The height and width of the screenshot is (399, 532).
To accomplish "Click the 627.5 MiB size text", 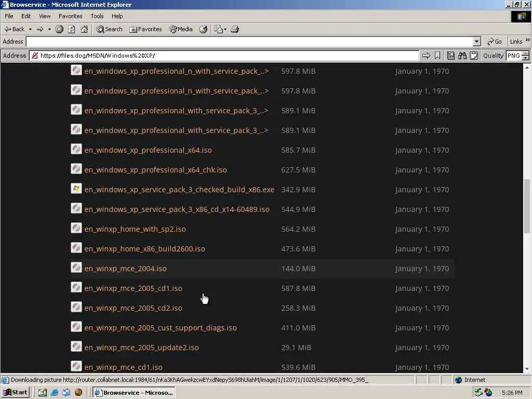I will [298, 170].
